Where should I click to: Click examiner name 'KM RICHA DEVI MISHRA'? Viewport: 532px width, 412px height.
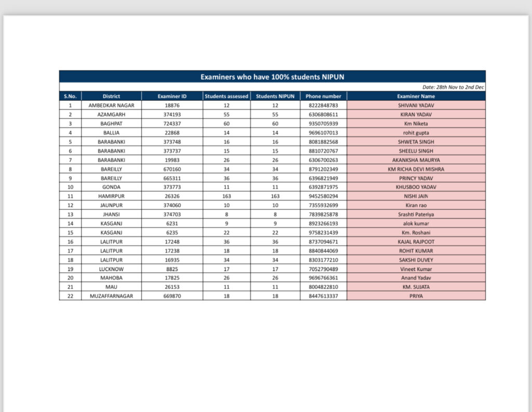point(416,169)
